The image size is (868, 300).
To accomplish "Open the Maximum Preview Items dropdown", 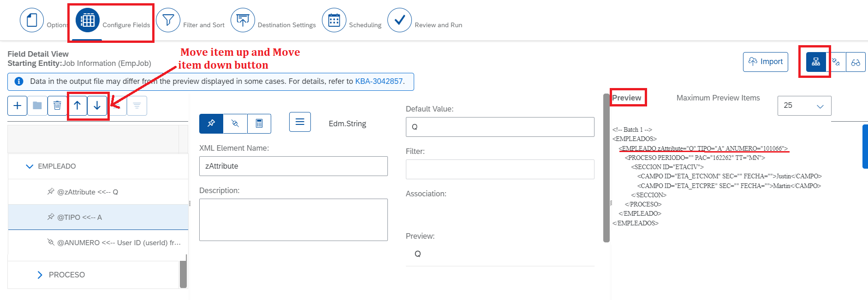I will 804,106.
